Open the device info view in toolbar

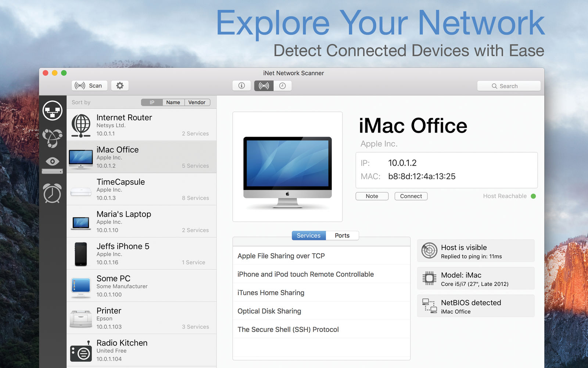[x=241, y=85]
